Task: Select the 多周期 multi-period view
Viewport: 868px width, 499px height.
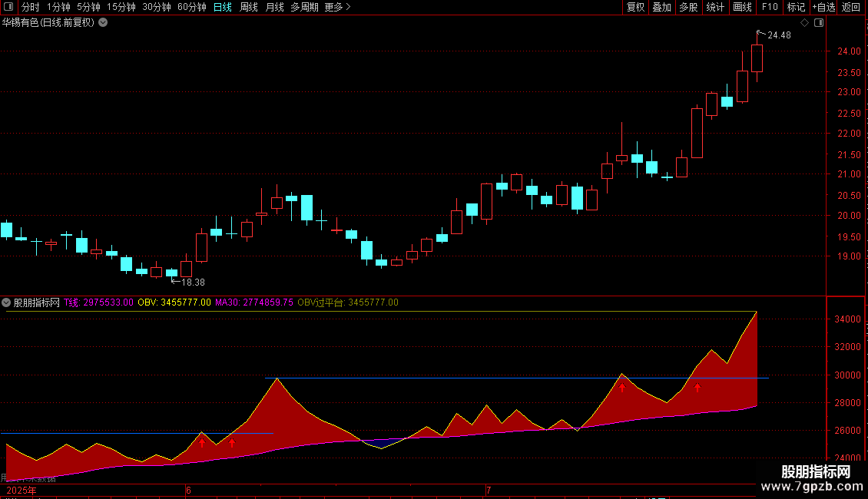Action: click(304, 7)
